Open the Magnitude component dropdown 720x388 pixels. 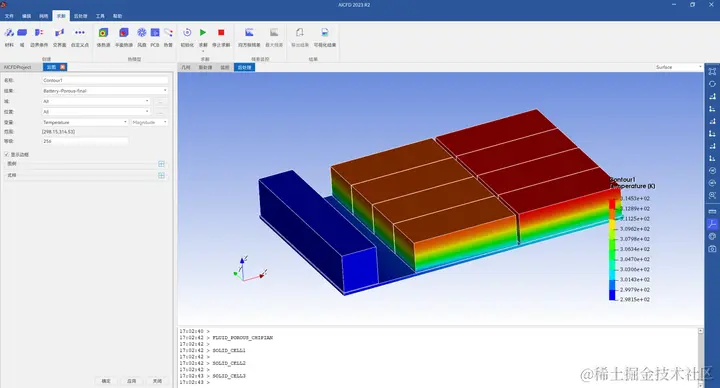(x=150, y=122)
